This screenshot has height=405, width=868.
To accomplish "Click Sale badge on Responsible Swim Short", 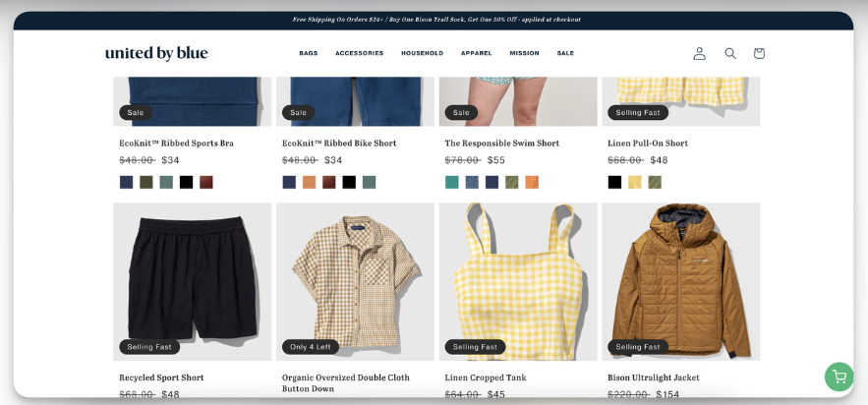I will 461,112.
